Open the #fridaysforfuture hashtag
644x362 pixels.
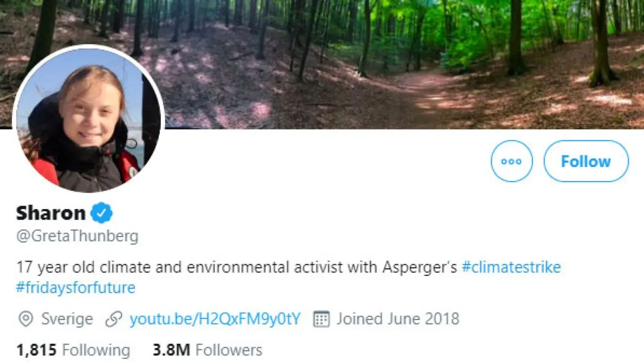tap(75, 288)
